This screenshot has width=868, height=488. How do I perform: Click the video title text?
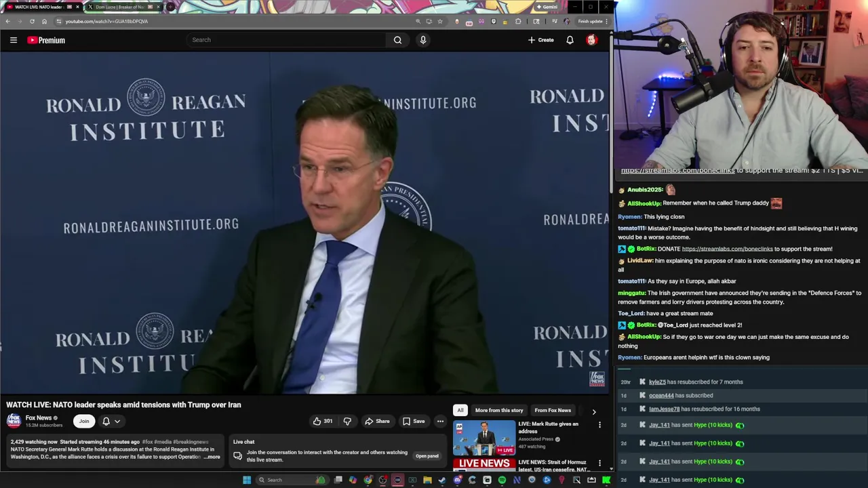pos(123,405)
